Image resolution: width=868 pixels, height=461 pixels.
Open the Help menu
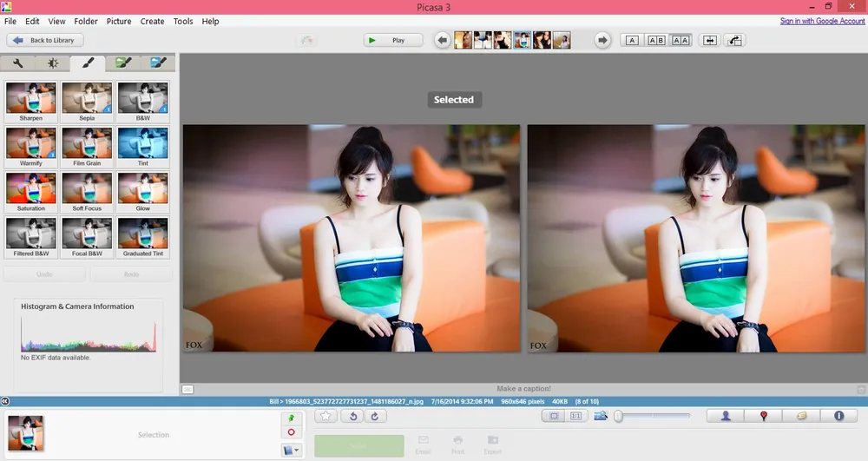(210, 21)
